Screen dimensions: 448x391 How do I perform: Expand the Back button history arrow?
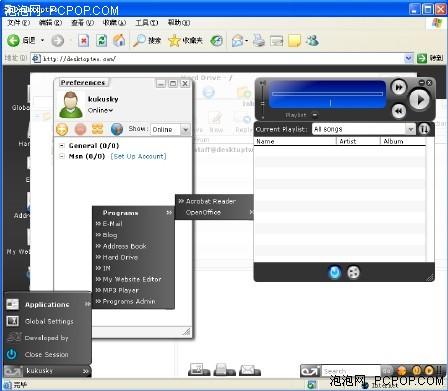coord(42,41)
